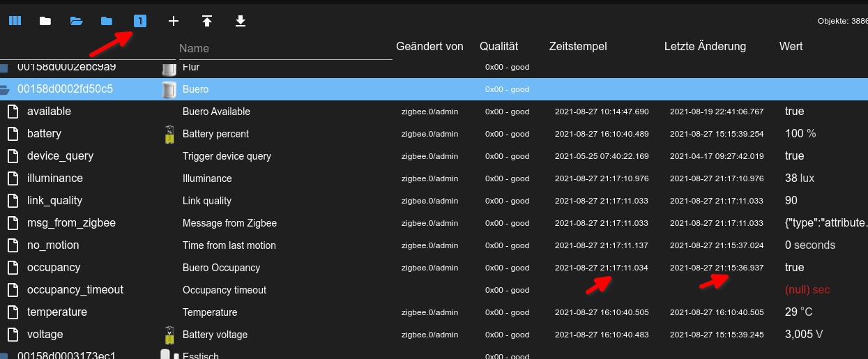Collapse the 00158d0002fd50c5 Buero device folder
Image resolution: width=868 pixels, height=359 pixels.
5,89
